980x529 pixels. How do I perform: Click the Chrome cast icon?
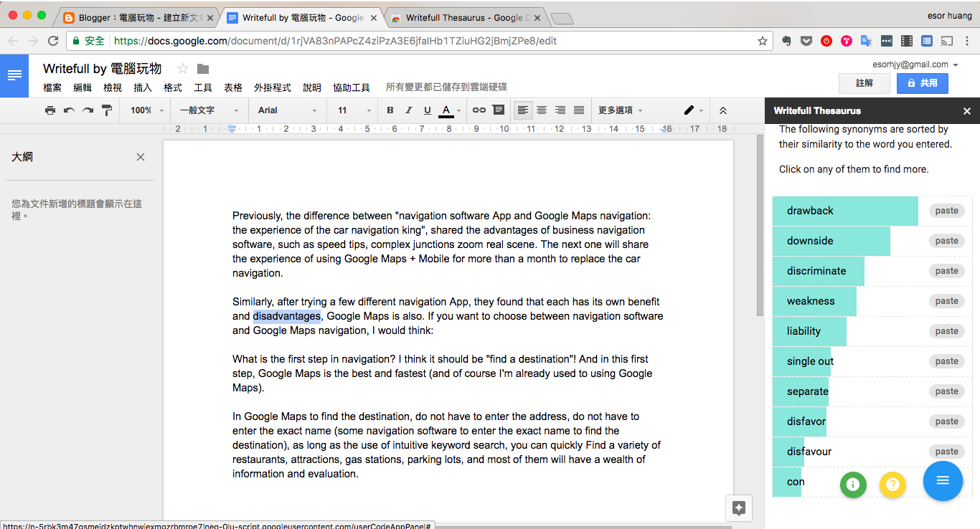[x=947, y=41]
